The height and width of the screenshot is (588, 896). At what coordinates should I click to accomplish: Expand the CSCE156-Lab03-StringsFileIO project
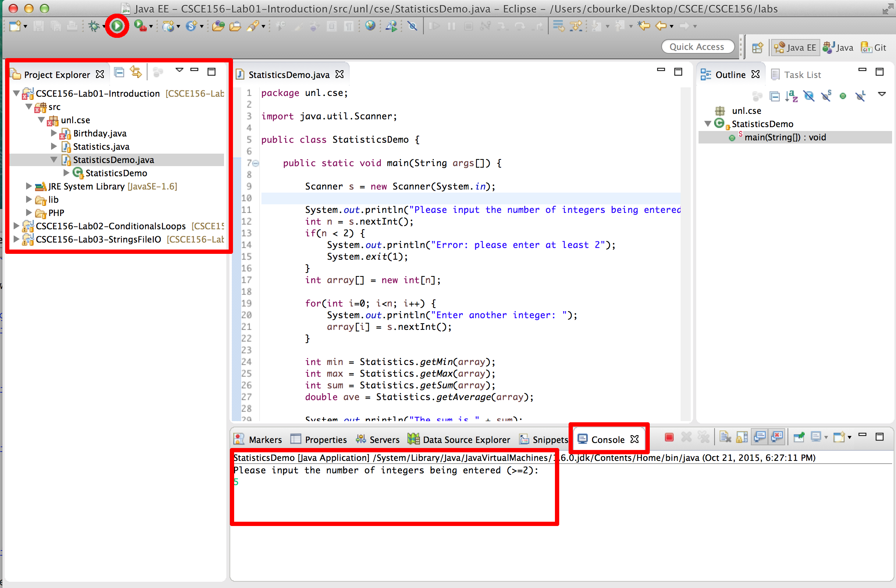[16, 239]
